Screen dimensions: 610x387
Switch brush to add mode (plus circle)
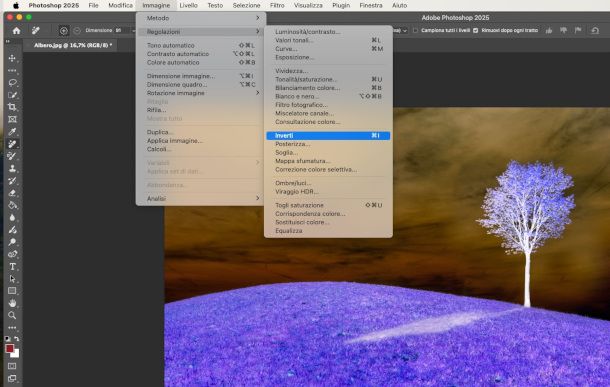64,30
